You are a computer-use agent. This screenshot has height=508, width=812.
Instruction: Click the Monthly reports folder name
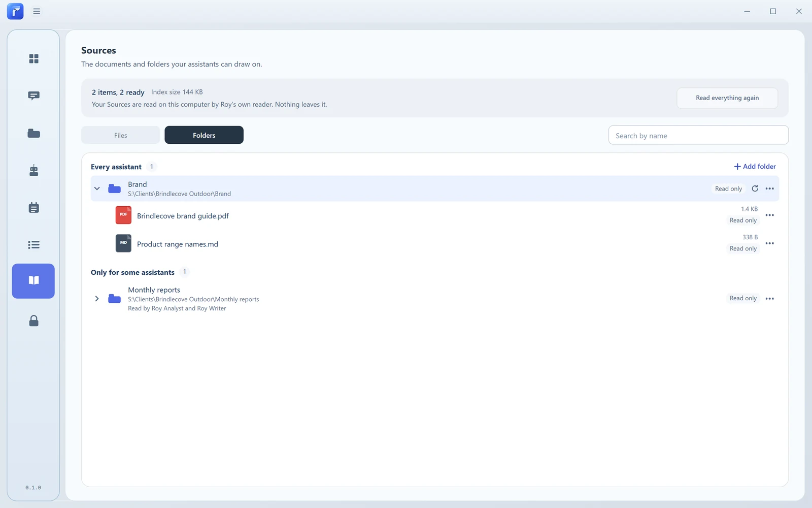pos(154,290)
